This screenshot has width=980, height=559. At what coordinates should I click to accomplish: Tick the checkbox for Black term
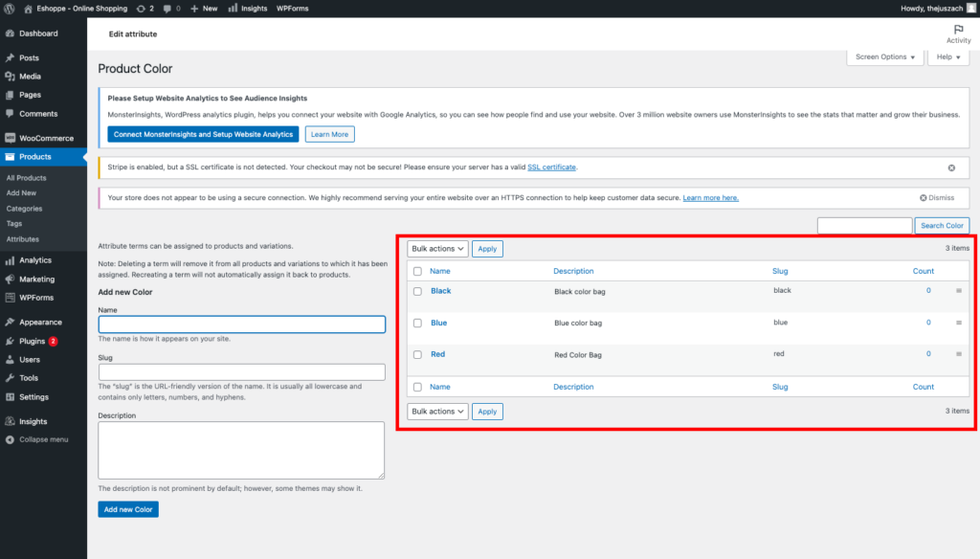tap(417, 291)
